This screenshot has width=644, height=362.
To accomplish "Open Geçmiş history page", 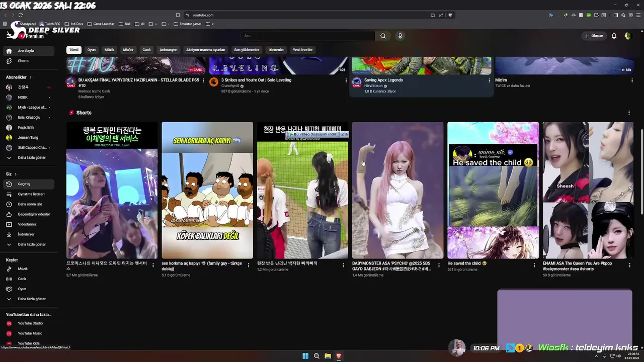I will tap(29, 184).
